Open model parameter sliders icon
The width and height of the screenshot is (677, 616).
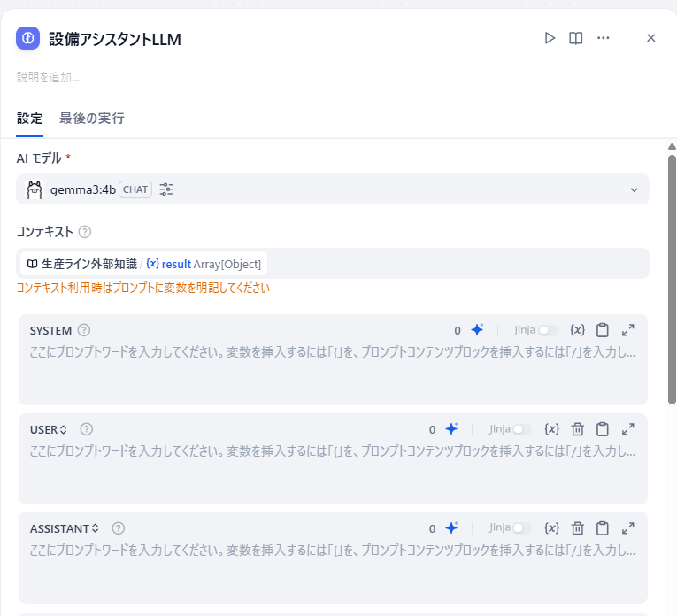point(165,189)
